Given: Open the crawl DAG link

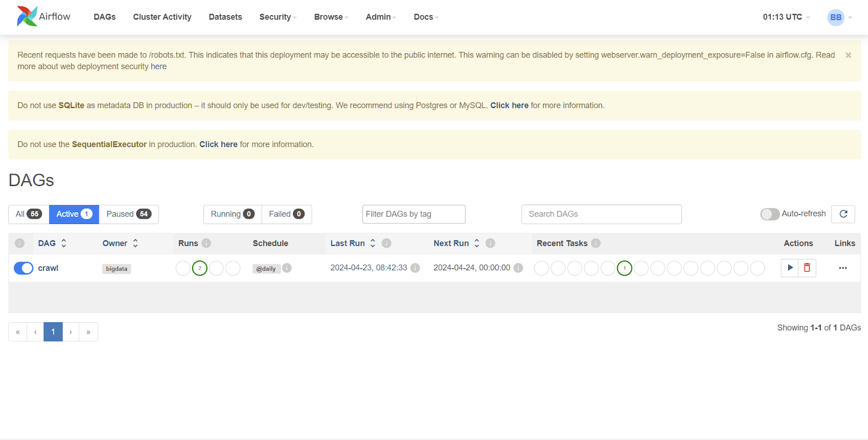Looking at the screenshot, I should point(48,268).
